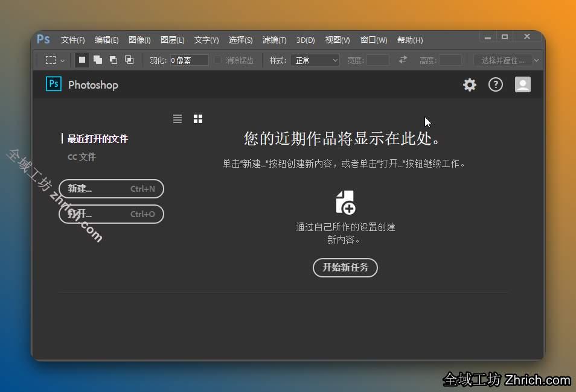576x392 pixels.
Task: Close the Photoshop window
Action: click(x=527, y=36)
